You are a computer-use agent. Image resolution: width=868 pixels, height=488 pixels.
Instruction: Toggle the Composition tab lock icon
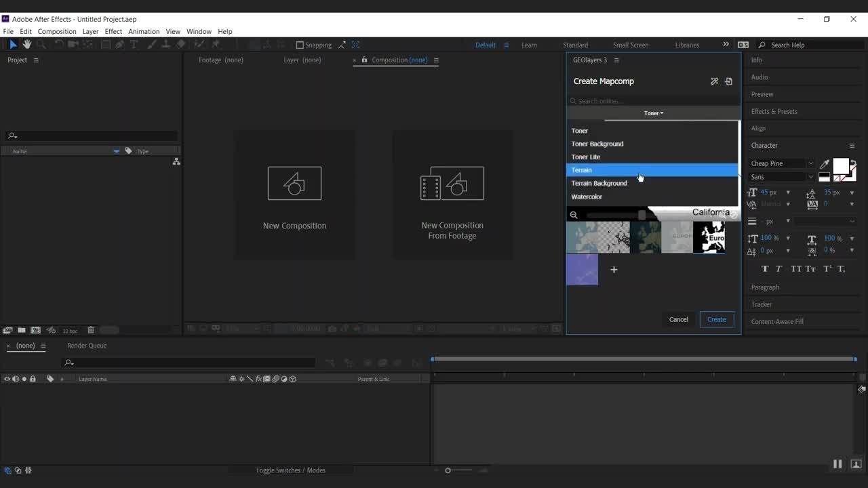(365, 60)
